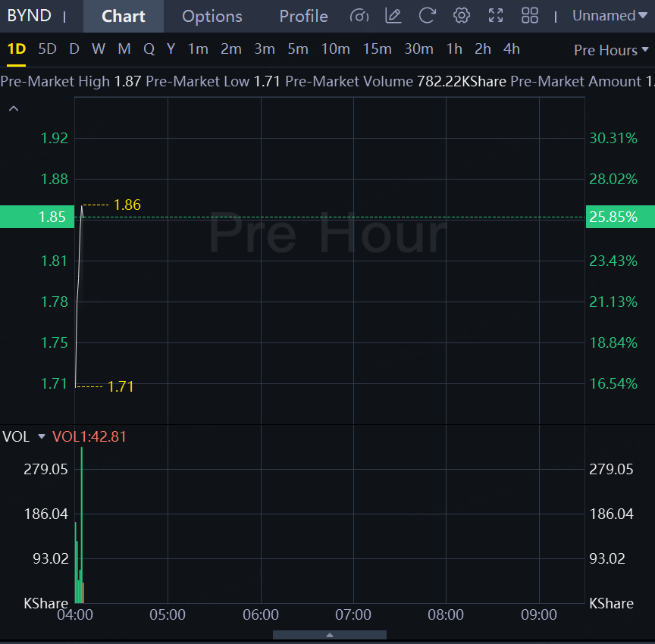This screenshot has height=644, width=655.
Task: Click the VOL1:42.81 indicator value
Action: (x=89, y=436)
